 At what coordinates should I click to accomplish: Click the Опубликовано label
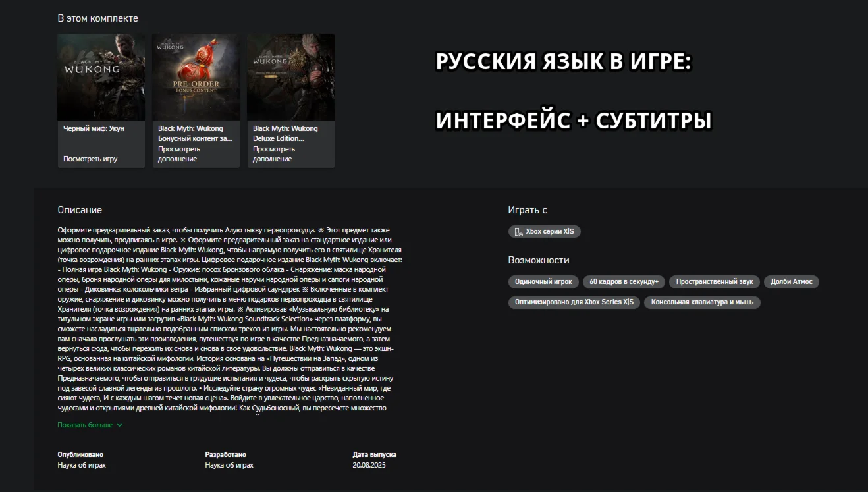(80, 454)
